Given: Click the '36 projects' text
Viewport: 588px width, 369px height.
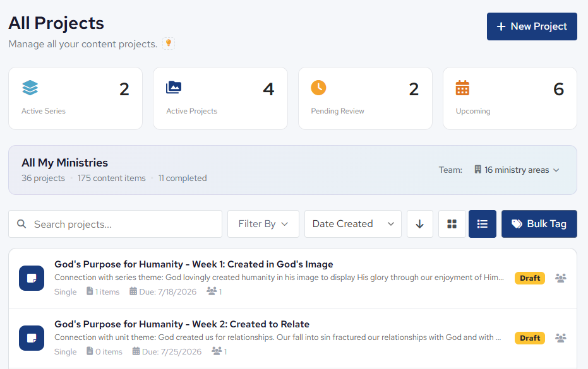Looking at the screenshot, I should [x=43, y=179].
